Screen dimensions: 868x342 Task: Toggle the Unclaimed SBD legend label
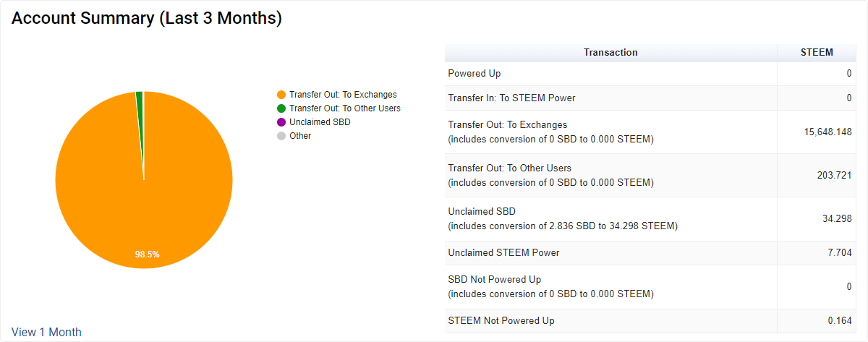320,122
